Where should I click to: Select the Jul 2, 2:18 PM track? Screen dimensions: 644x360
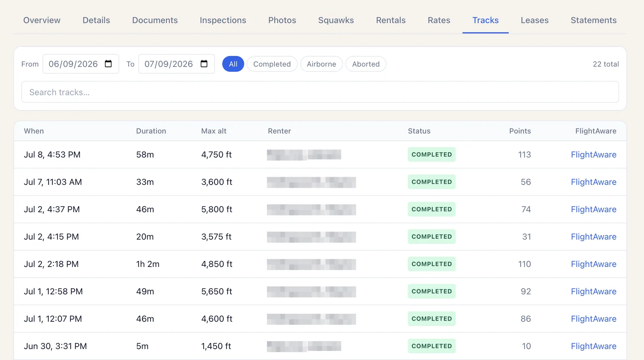pos(320,264)
